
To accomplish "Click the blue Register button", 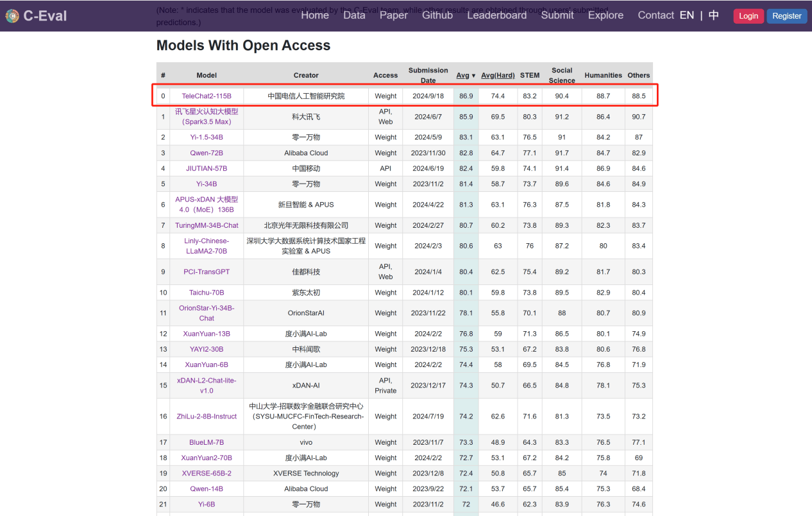I will pos(786,16).
